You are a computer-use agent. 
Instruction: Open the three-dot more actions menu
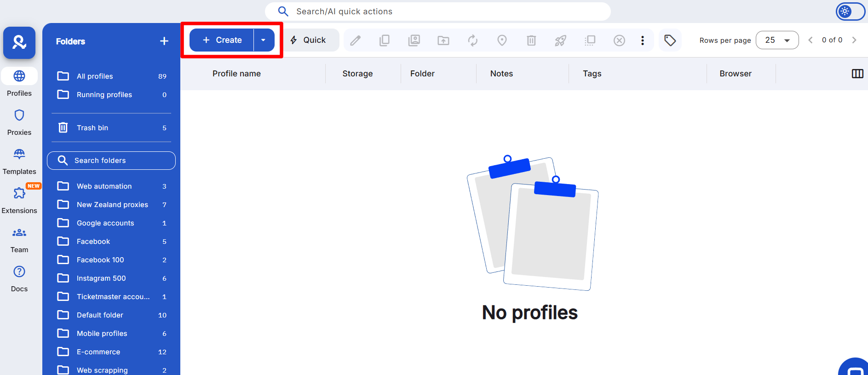point(642,40)
